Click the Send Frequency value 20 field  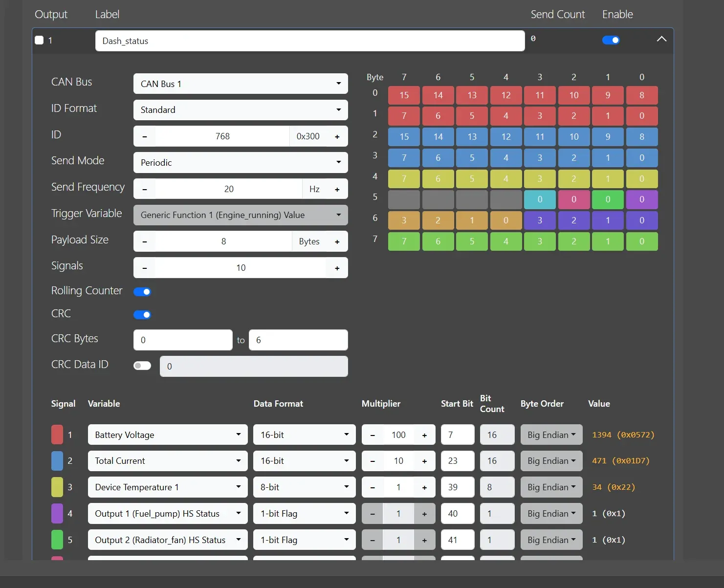tap(229, 189)
